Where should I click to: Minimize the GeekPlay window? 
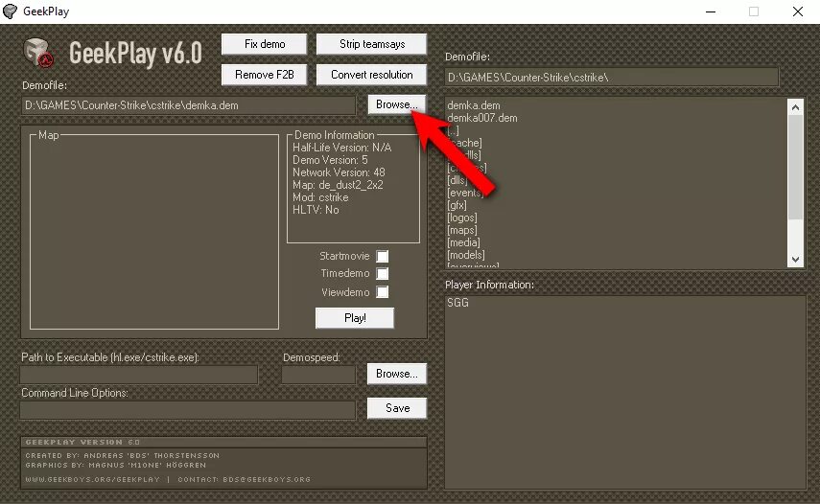pyautogui.click(x=710, y=11)
